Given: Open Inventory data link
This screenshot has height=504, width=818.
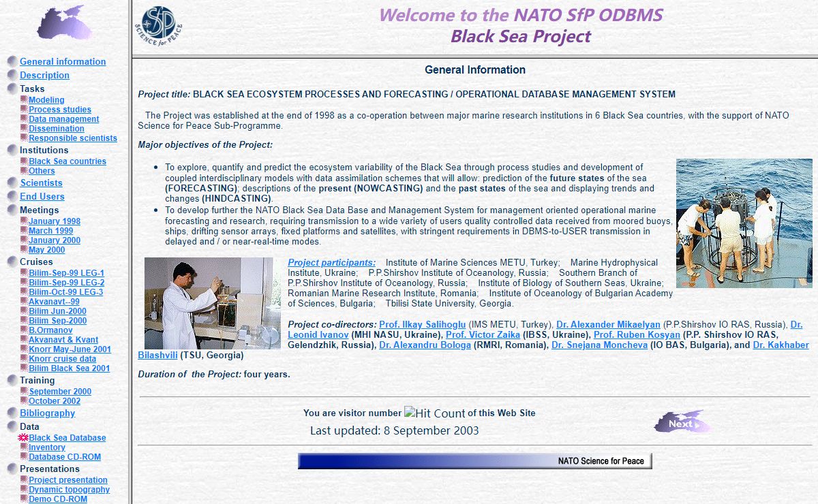Looking at the screenshot, I should tap(47, 447).
